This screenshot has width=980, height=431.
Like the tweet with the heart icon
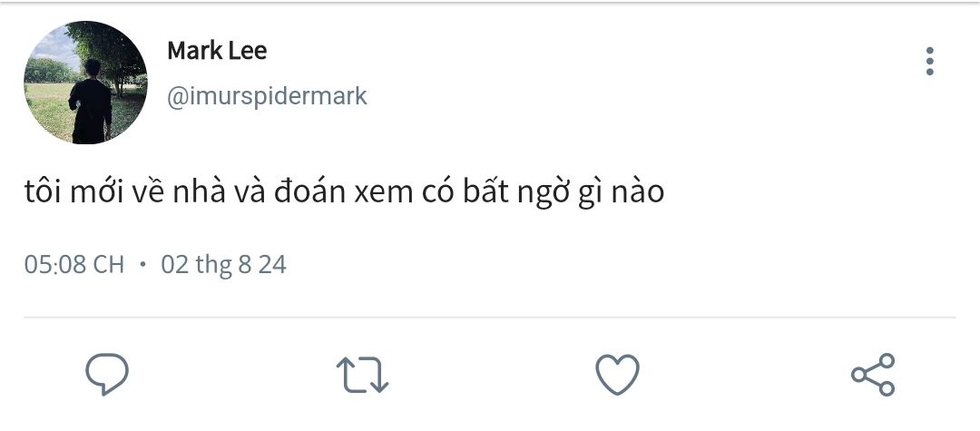[617, 374]
